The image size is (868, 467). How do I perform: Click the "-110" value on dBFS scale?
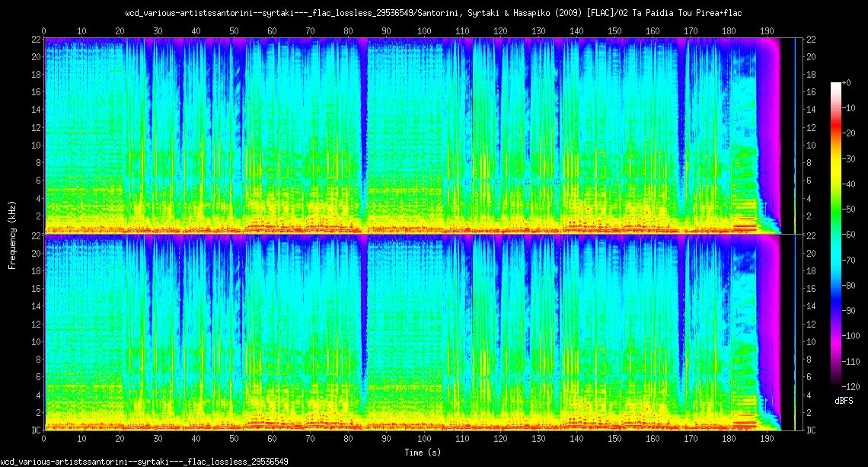click(x=850, y=361)
